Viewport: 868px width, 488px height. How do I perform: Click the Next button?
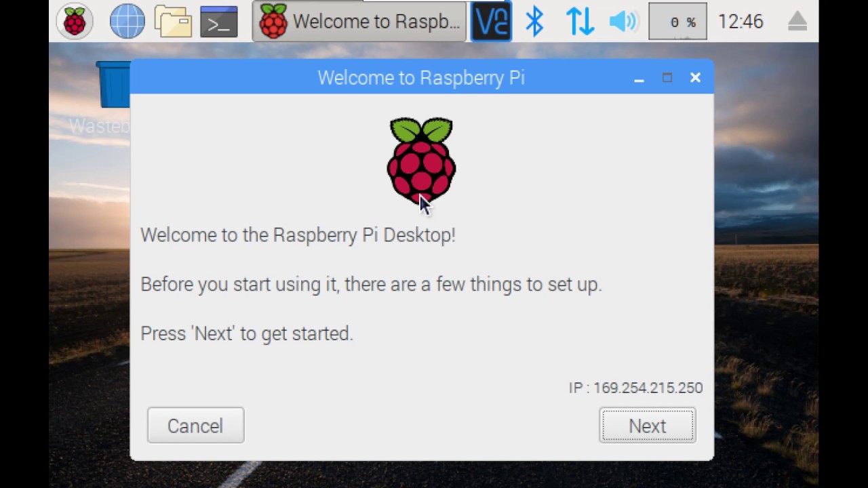click(x=648, y=426)
